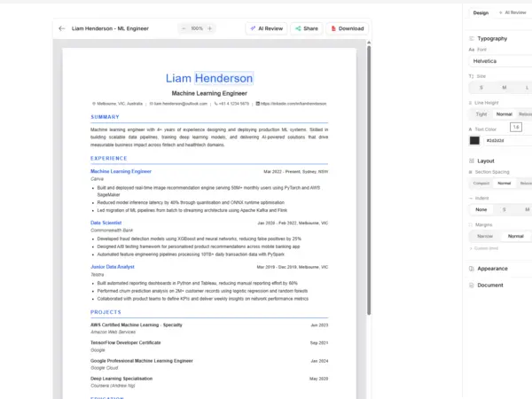Screen dimensions: 532x399
Task: Click the Document section icon
Action: click(x=472, y=286)
